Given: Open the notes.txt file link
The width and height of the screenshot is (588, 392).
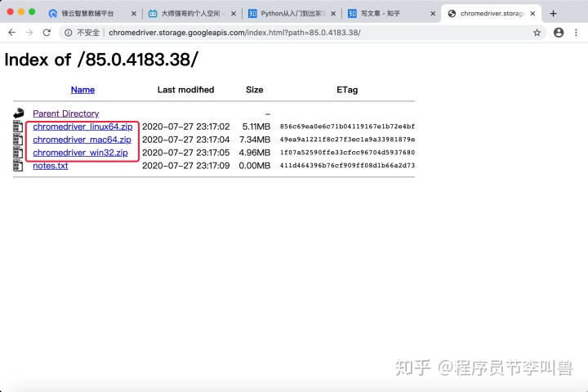Looking at the screenshot, I should [51, 166].
